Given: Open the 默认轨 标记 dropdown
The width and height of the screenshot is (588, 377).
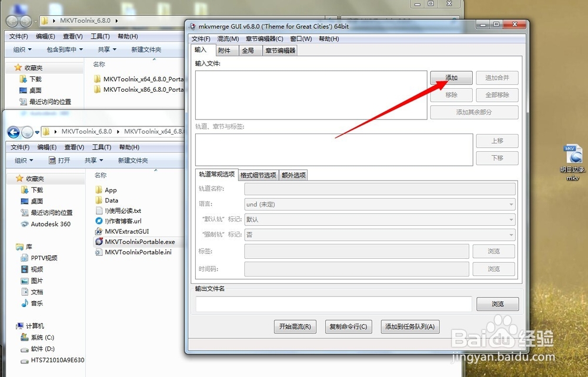Looking at the screenshot, I should (380, 219).
